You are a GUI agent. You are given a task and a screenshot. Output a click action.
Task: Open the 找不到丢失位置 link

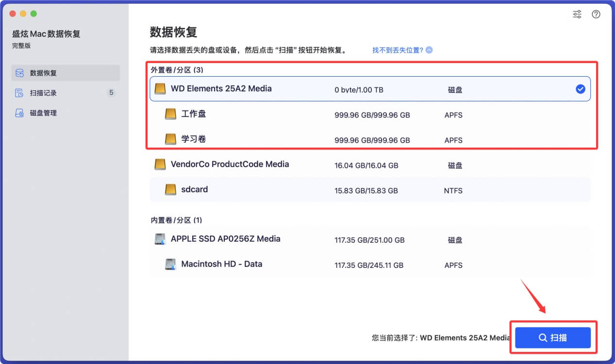398,50
